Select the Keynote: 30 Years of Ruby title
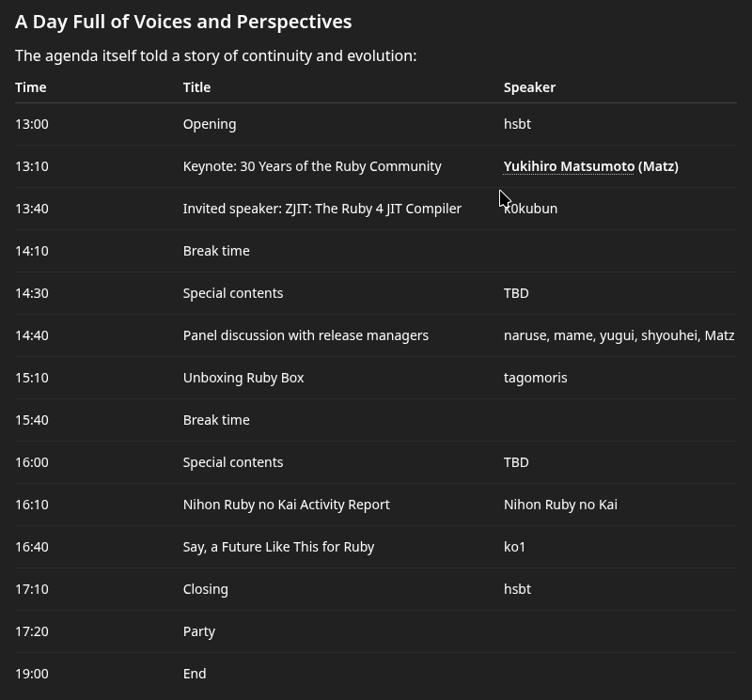Screen dimensions: 752x700 click(x=312, y=166)
